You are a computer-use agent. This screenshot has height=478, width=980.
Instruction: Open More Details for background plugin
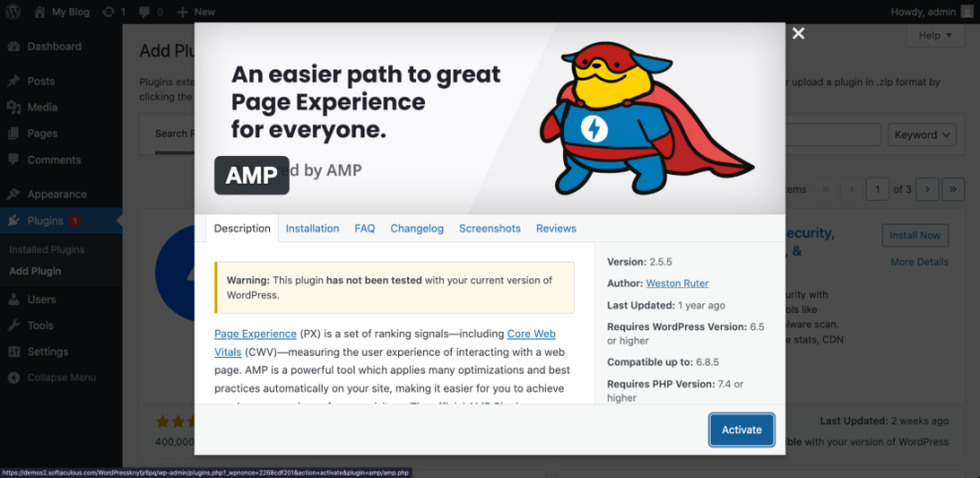[x=919, y=261]
